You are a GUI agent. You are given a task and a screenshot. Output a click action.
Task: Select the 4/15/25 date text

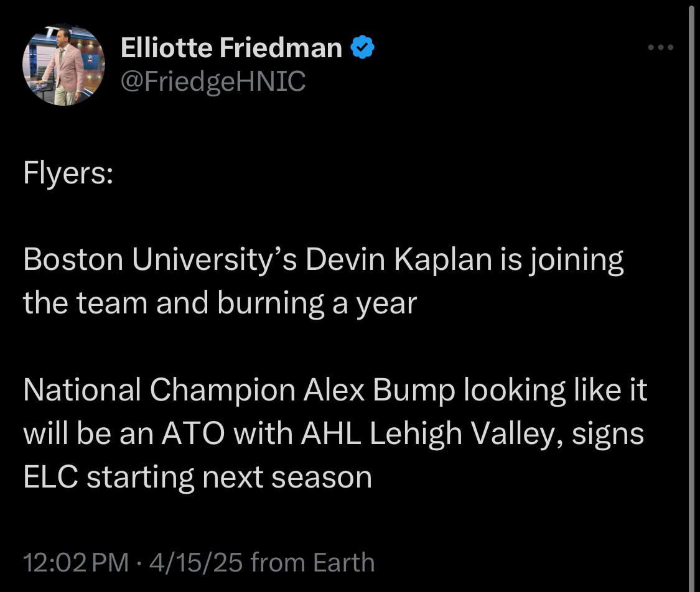pyautogui.click(x=196, y=562)
